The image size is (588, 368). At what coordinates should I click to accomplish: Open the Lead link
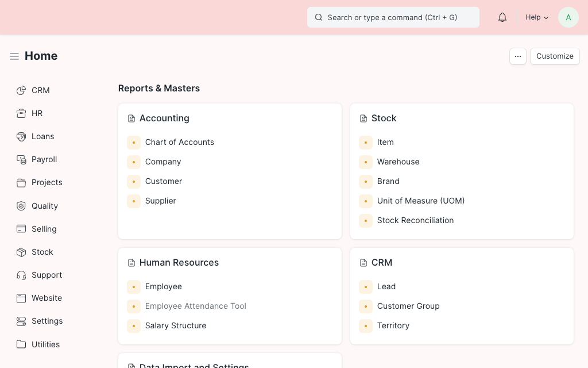(386, 286)
